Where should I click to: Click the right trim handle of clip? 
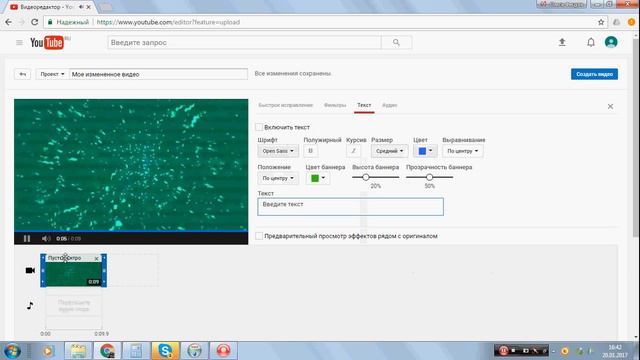(x=104, y=270)
